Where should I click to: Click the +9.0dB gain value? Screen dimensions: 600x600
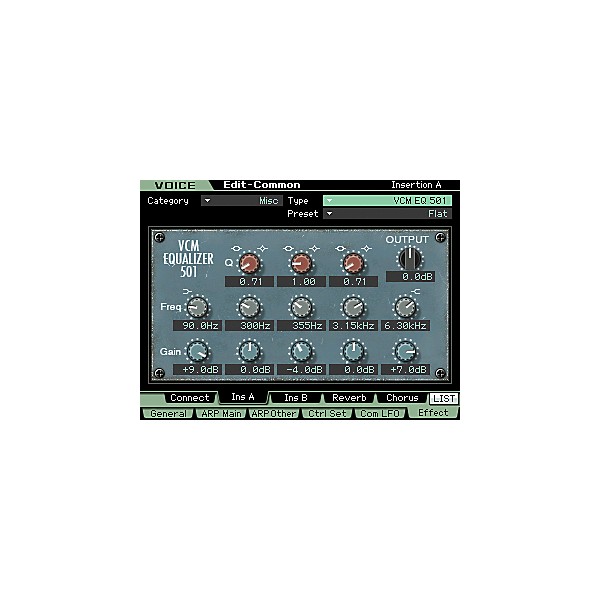click(x=197, y=370)
